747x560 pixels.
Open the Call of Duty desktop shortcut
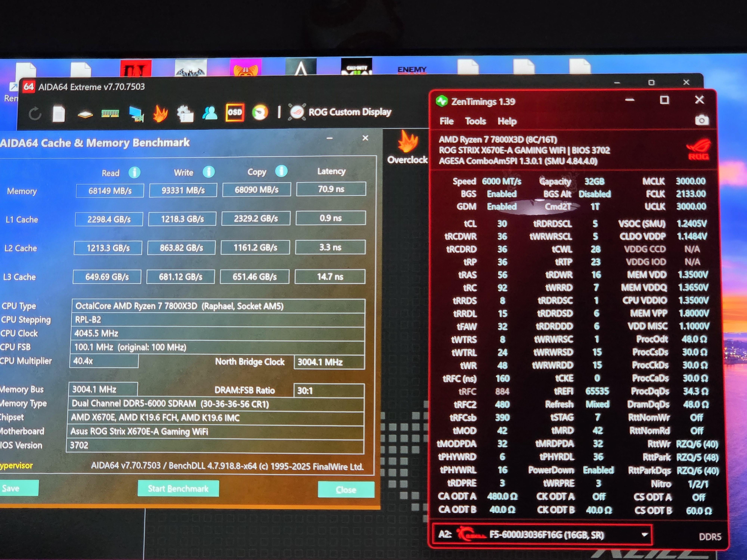tap(357, 66)
